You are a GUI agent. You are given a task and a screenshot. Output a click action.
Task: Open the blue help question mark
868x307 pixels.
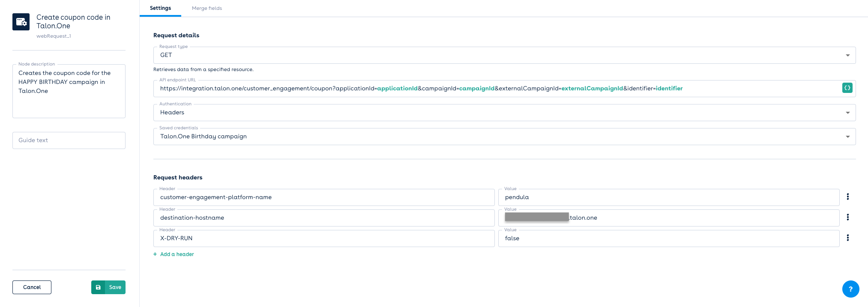tap(850, 289)
